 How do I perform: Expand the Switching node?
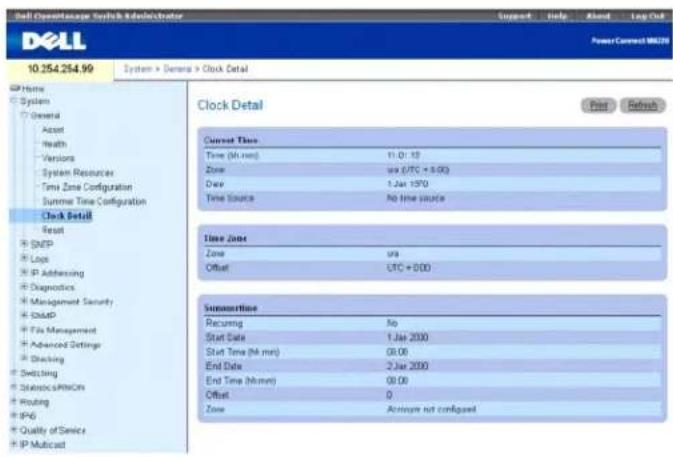pos(14,372)
